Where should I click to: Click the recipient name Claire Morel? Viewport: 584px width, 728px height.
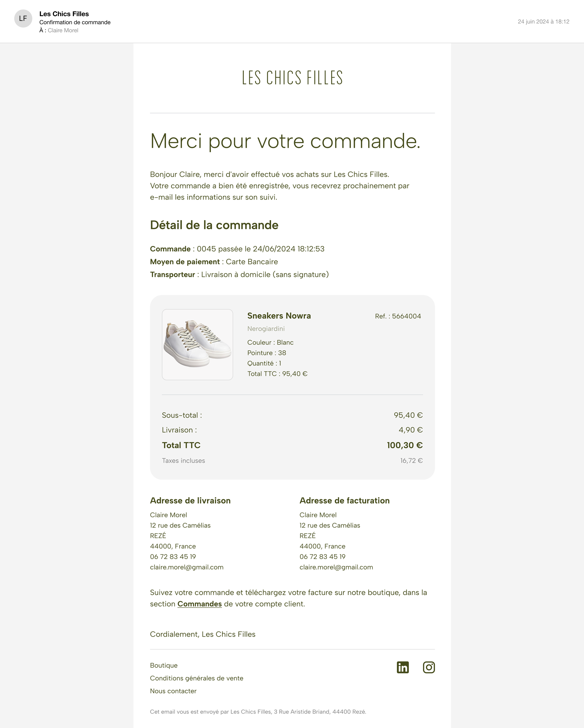[x=63, y=30]
